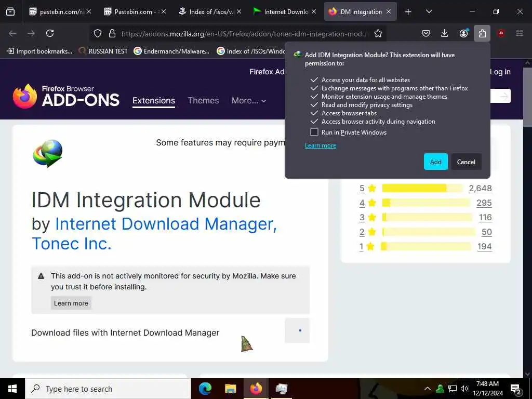Open Learn more link in permission popup
This screenshot has width=532, height=399.
(320, 145)
